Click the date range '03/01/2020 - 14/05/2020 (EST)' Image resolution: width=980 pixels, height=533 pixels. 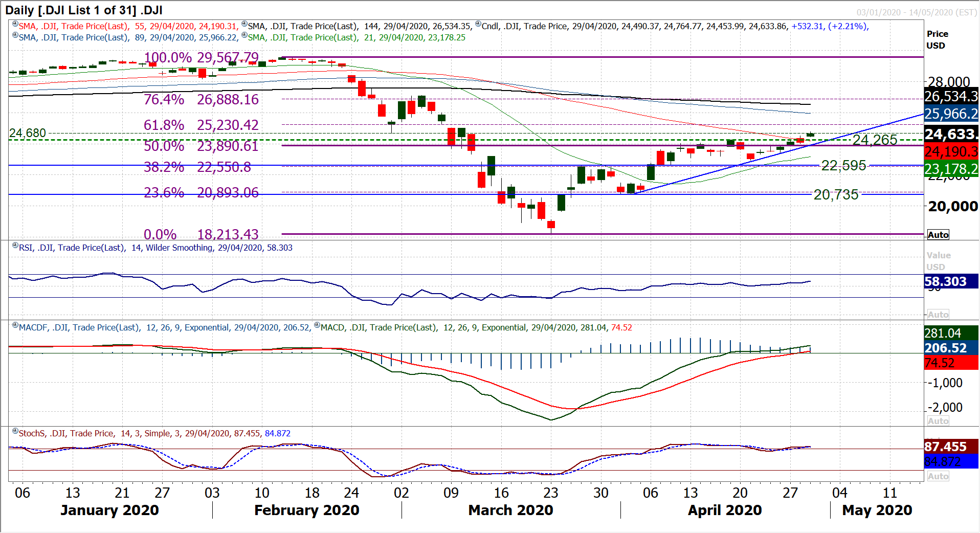[x=917, y=12]
